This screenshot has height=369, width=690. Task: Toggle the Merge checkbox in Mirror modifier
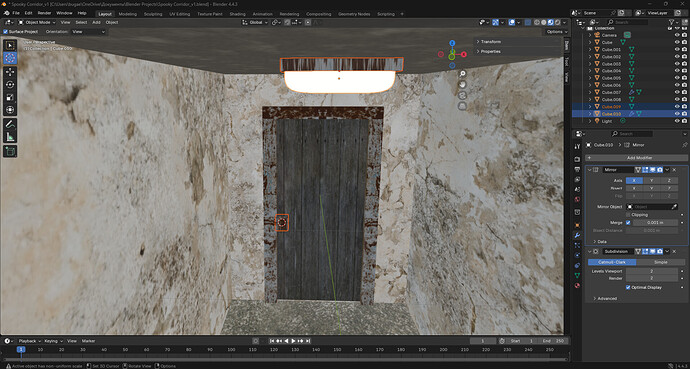pyautogui.click(x=628, y=223)
